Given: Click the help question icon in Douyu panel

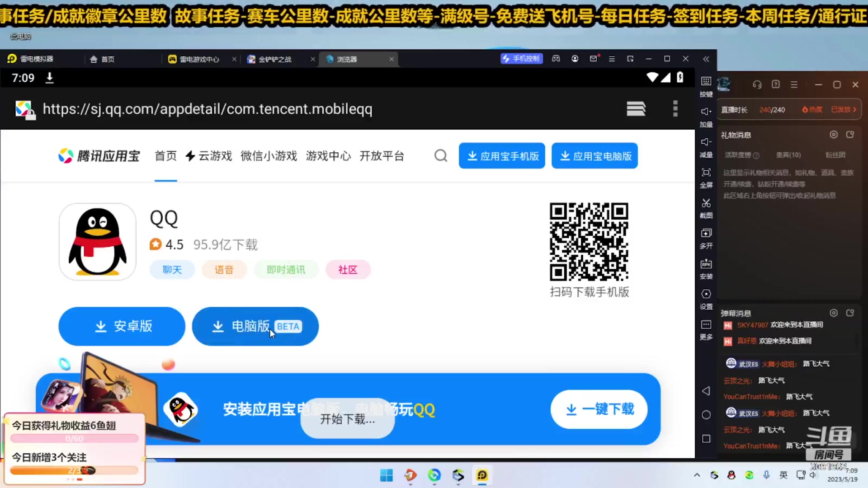Looking at the screenshot, I should [776, 84].
